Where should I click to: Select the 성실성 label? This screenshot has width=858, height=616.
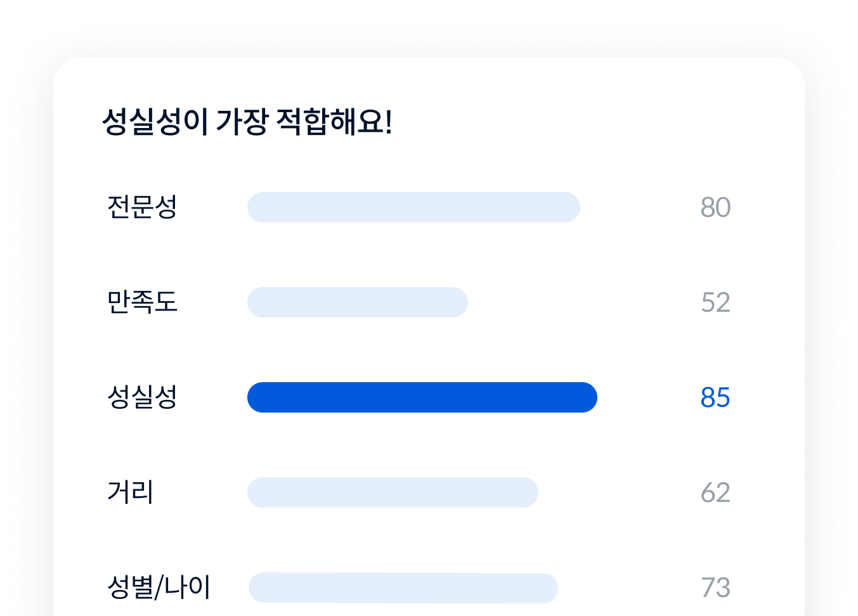point(142,397)
